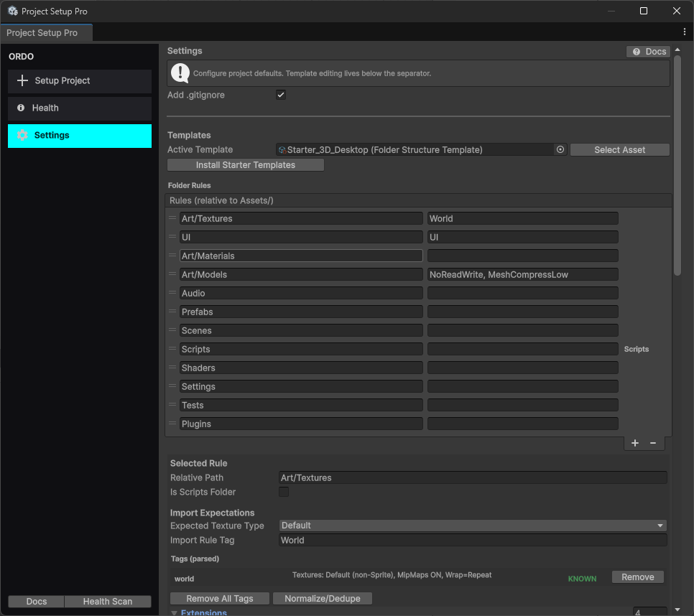Uncheck the Add .gitignore checkbox
The image size is (694, 616).
coord(281,95)
